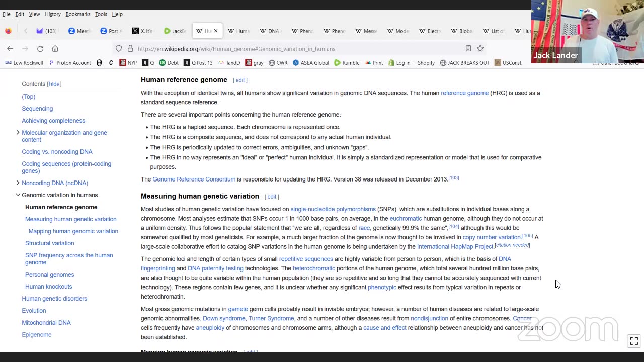Image resolution: width=644 pixels, height=362 pixels.
Task: Expand Molecular organization and gene content section
Action: 18,133
